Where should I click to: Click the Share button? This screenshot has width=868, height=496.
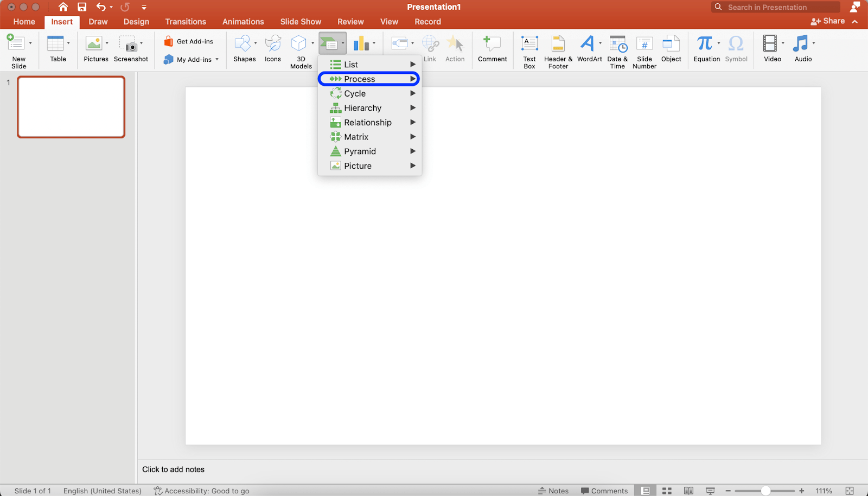(827, 21)
